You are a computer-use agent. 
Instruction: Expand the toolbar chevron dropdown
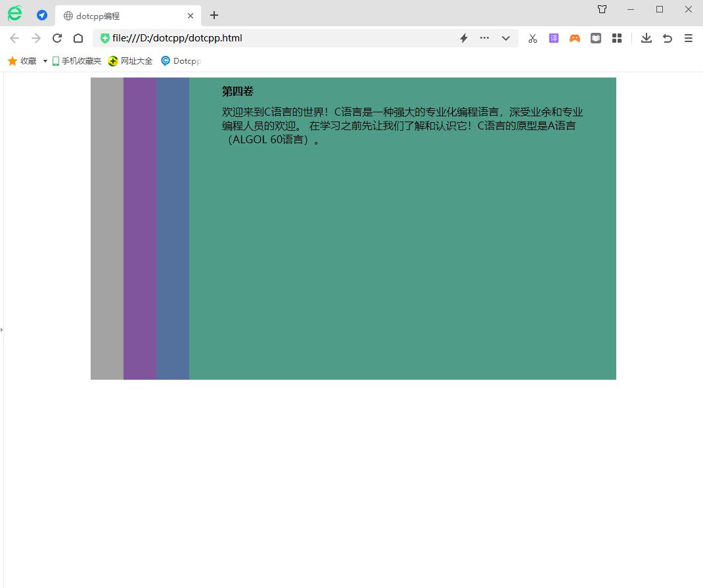[506, 38]
